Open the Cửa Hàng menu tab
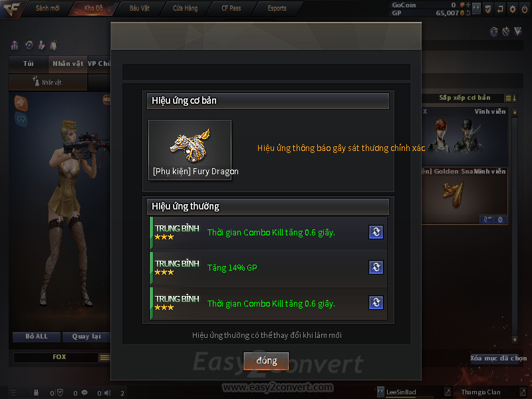The width and height of the screenshot is (532, 399). click(x=186, y=9)
